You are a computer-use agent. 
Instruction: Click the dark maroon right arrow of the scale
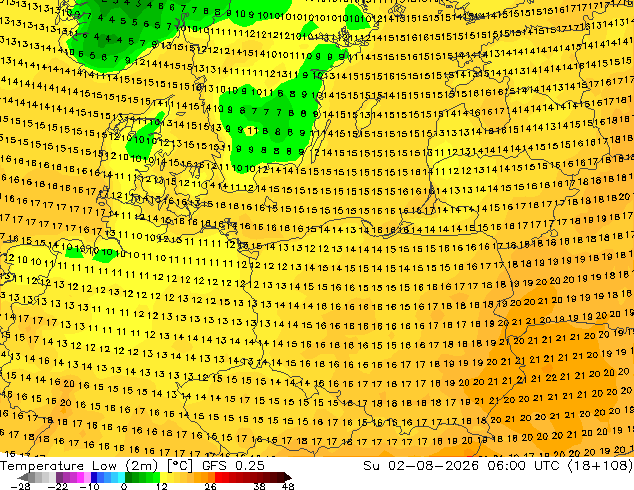click(x=287, y=477)
